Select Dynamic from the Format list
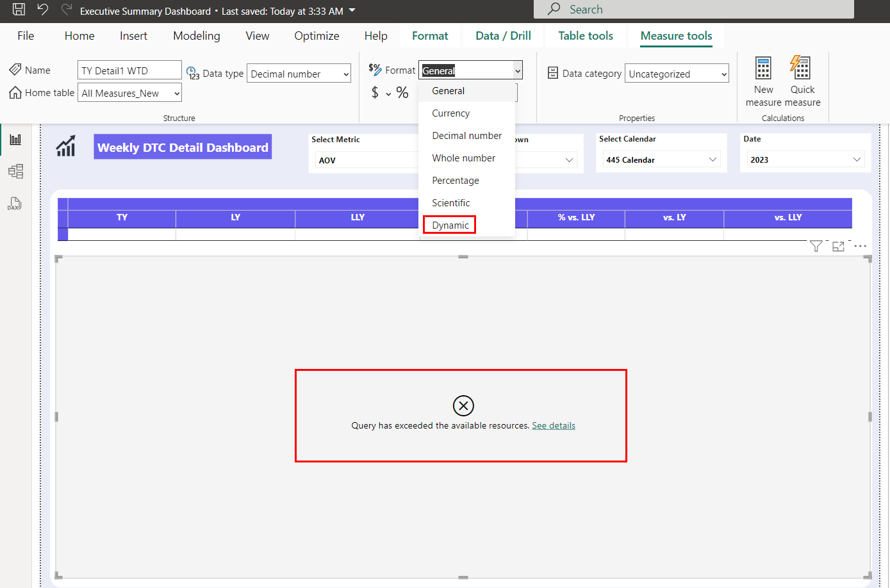Image resolution: width=890 pixels, height=588 pixels. pos(450,225)
